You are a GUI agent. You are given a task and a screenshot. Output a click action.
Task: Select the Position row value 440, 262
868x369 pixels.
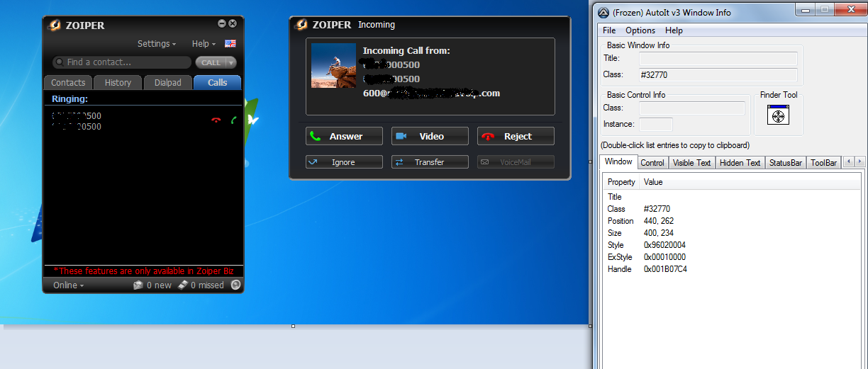pos(659,221)
